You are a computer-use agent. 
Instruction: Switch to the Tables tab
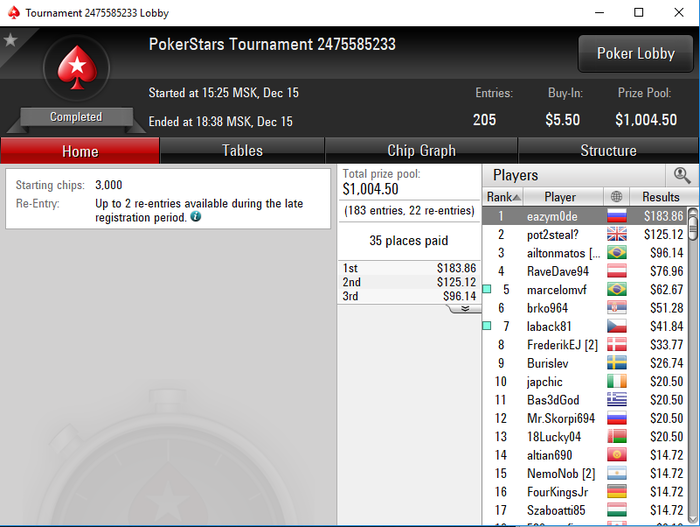[x=242, y=151]
